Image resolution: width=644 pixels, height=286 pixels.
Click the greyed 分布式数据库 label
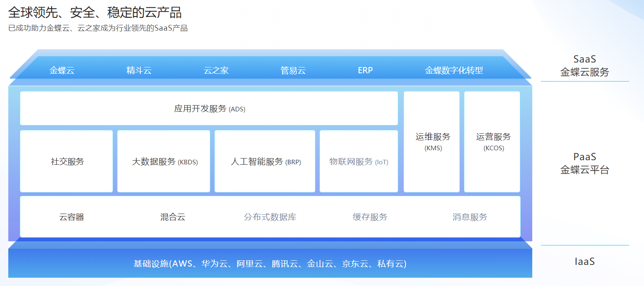tap(270, 217)
